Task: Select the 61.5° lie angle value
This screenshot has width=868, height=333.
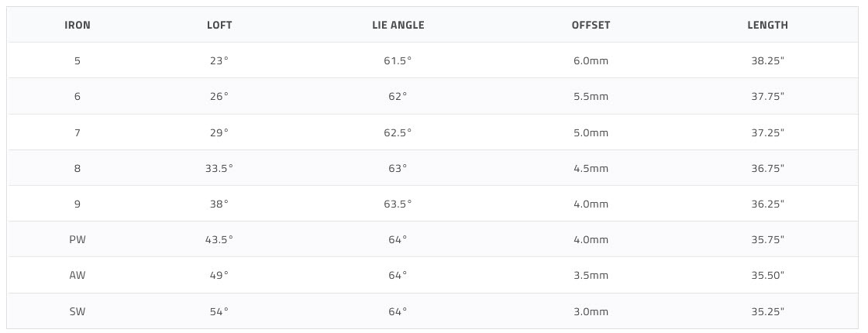Action: (x=398, y=60)
